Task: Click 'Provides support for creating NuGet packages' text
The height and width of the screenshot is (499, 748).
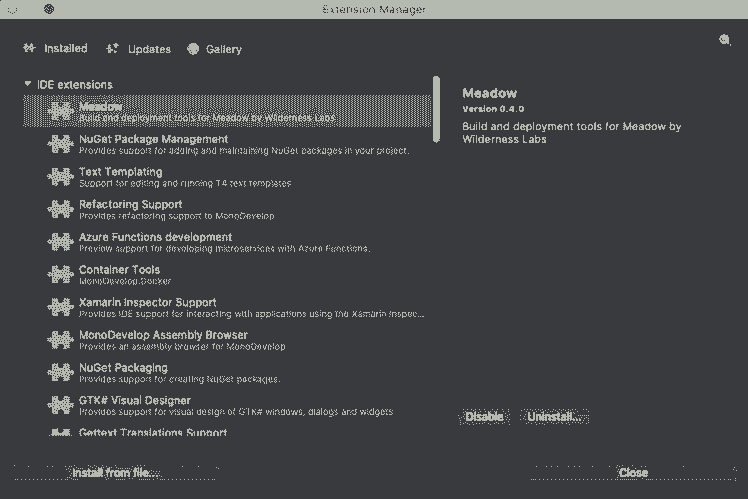Action: [x=179, y=379]
